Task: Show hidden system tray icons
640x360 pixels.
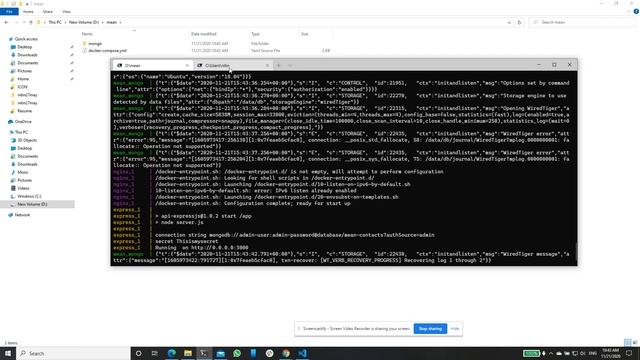Action: tap(551, 353)
